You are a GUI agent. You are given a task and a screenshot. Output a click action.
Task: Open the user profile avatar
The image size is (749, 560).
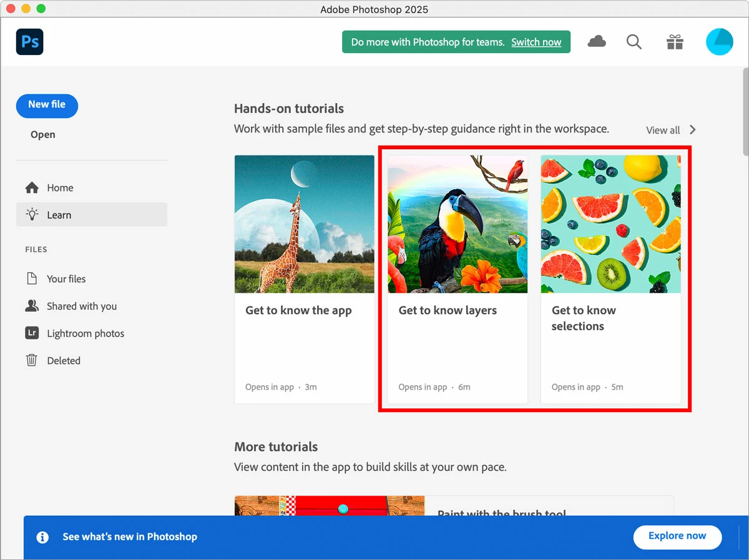coord(720,42)
